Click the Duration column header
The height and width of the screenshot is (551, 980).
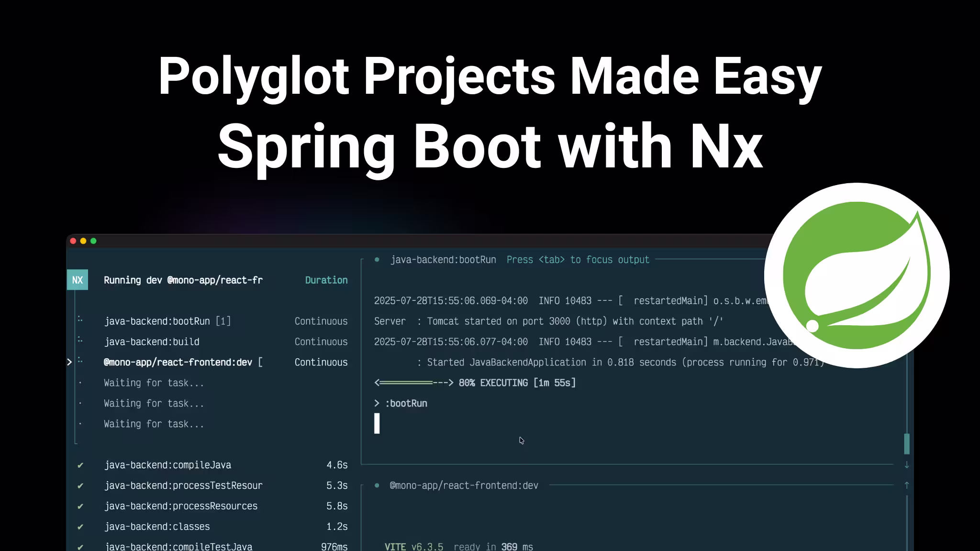click(x=327, y=280)
